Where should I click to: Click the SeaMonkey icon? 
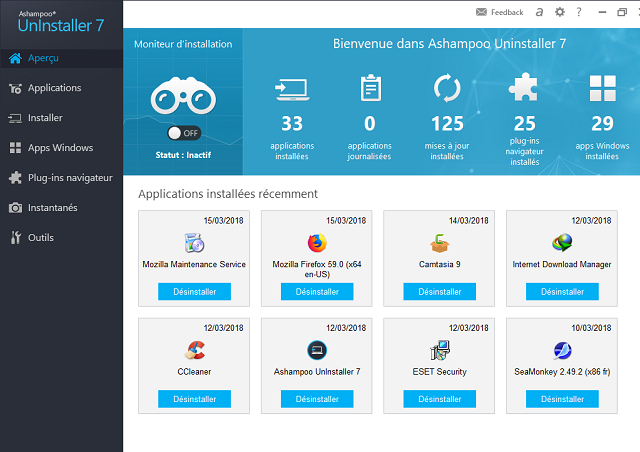pyautogui.click(x=562, y=350)
